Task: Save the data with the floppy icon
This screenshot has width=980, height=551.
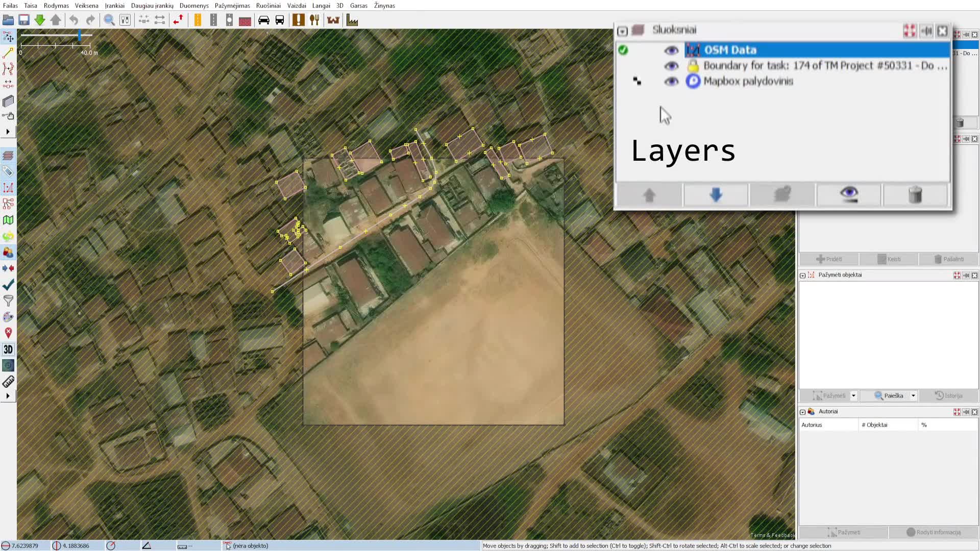Action: [x=24, y=20]
